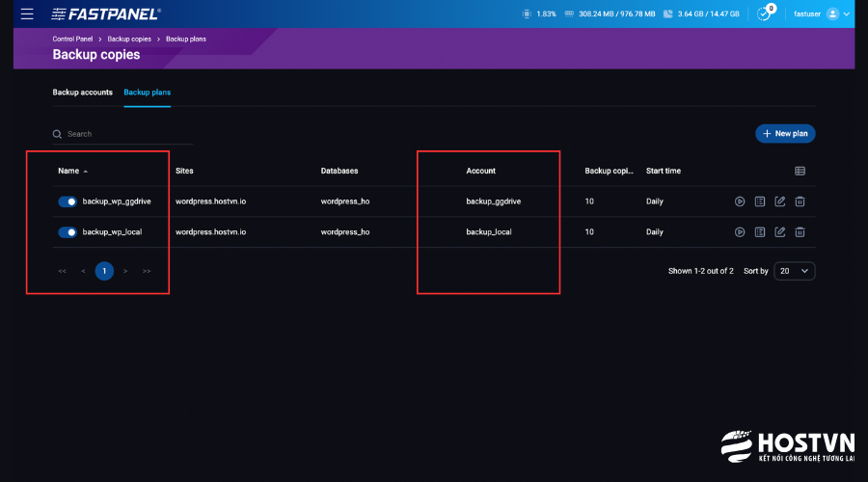Screen dimensions: 868x482
Task: Open the task notifications icon
Action: point(764,13)
